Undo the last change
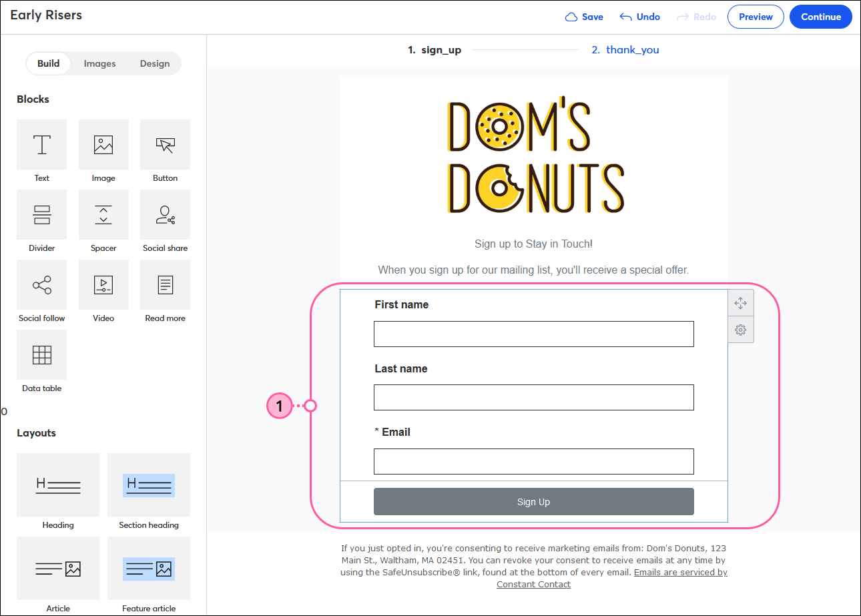This screenshot has height=616, width=861. 639,17
